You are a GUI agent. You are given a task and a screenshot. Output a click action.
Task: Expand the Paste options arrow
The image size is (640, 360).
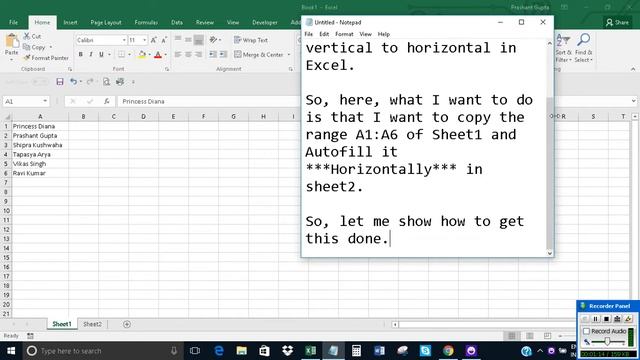[x=11, y=60]
